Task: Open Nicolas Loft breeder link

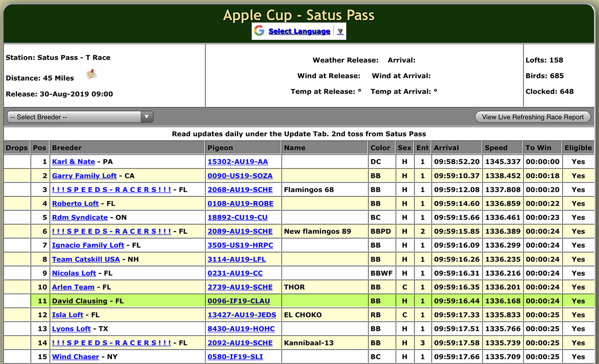Action: pos(74,273)
